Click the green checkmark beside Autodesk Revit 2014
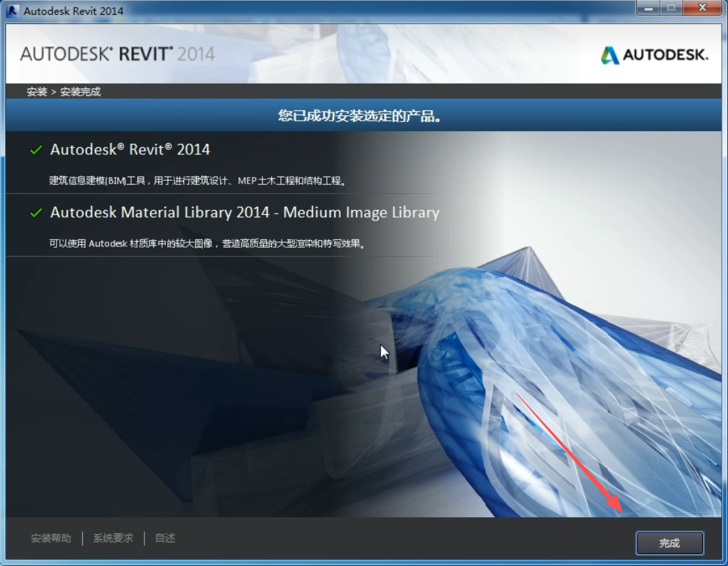The width and height of the screenshot is (728, 566). click(x=36, y=150)
